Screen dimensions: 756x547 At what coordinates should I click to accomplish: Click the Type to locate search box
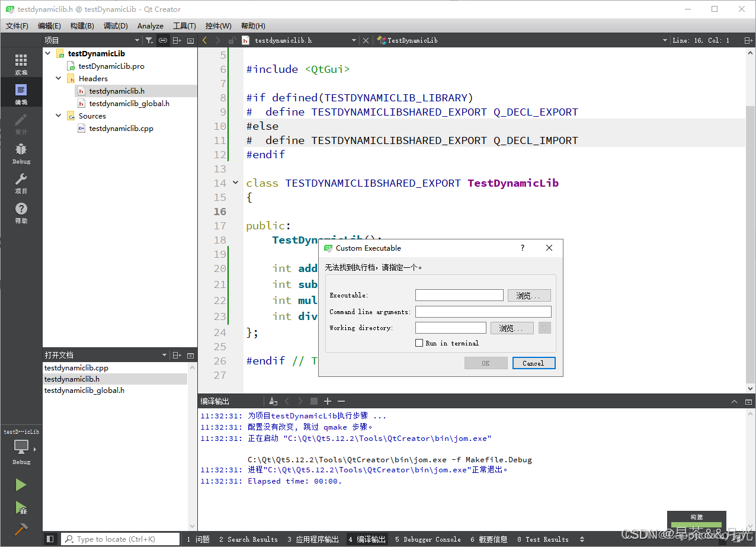[x=120, y=539]
